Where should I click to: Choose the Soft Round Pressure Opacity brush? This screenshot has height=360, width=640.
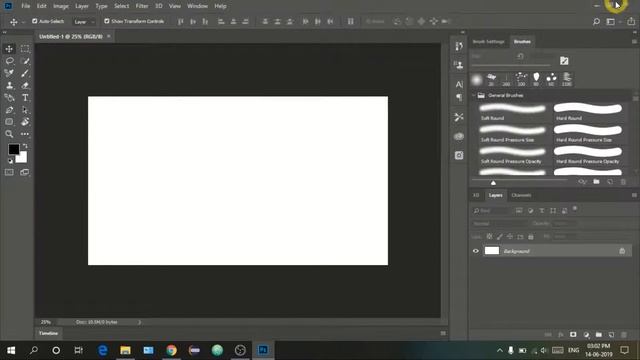pyautogui.click(x=513, y=156)
